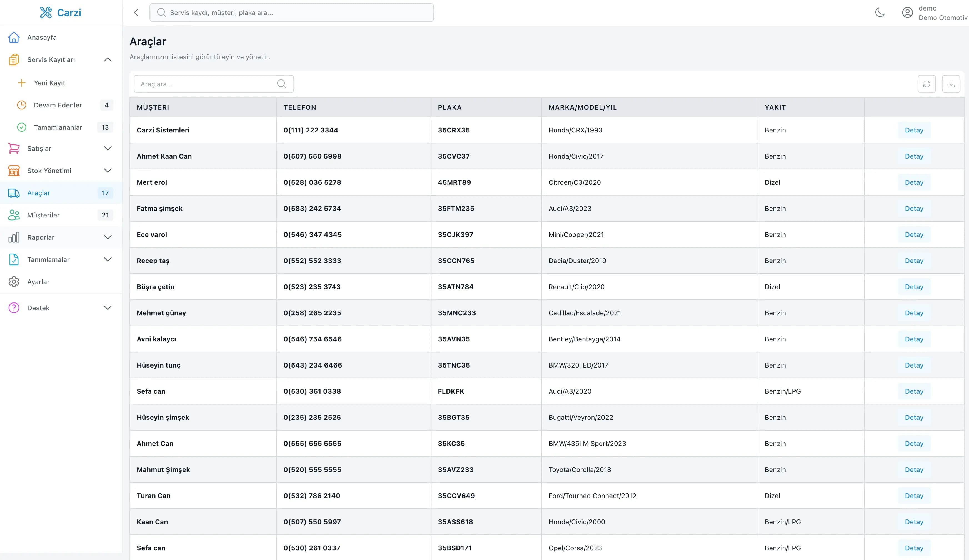Refresh the vehicle list
Image resolution: width=969 pixels, height=560 pixels.
click(x=927, y=84)
